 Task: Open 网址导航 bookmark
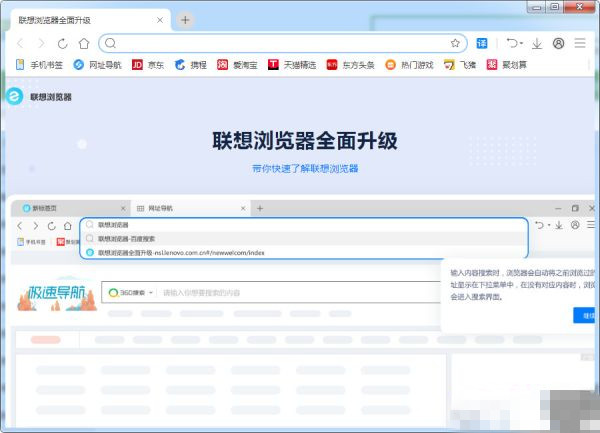click(97, 65)
